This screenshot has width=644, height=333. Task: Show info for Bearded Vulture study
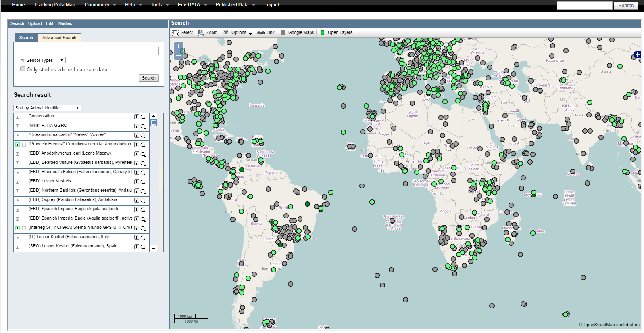[x=136, y=163]
